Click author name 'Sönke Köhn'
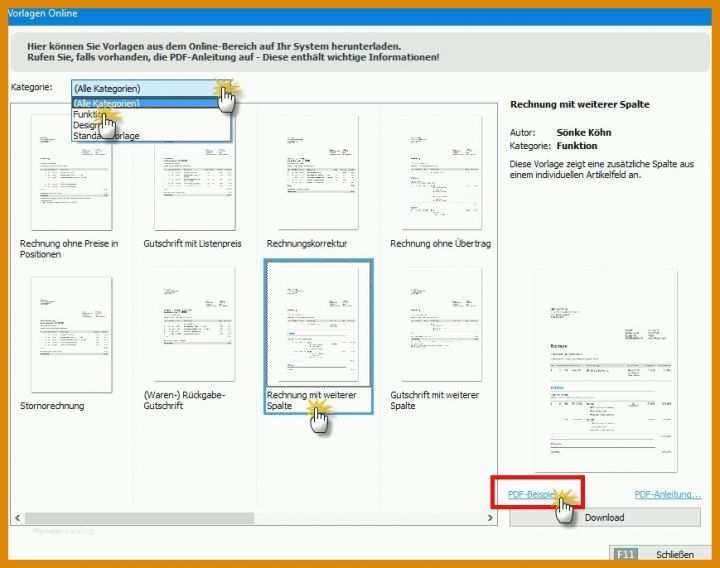Viewport: 720px width, 568px height. pos(584,133)
